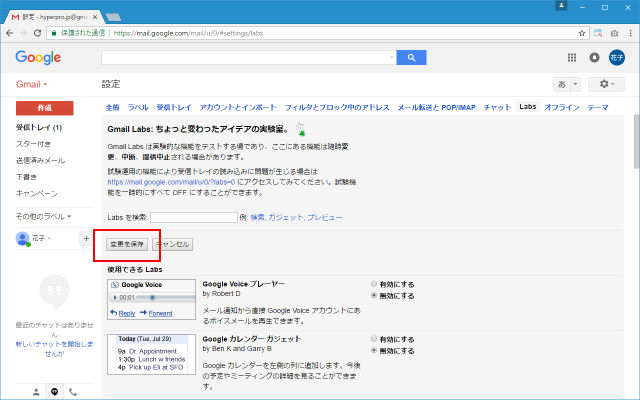640x400 pixels.
Task: Open the labs=0 URL link
Action: [171, 182]
